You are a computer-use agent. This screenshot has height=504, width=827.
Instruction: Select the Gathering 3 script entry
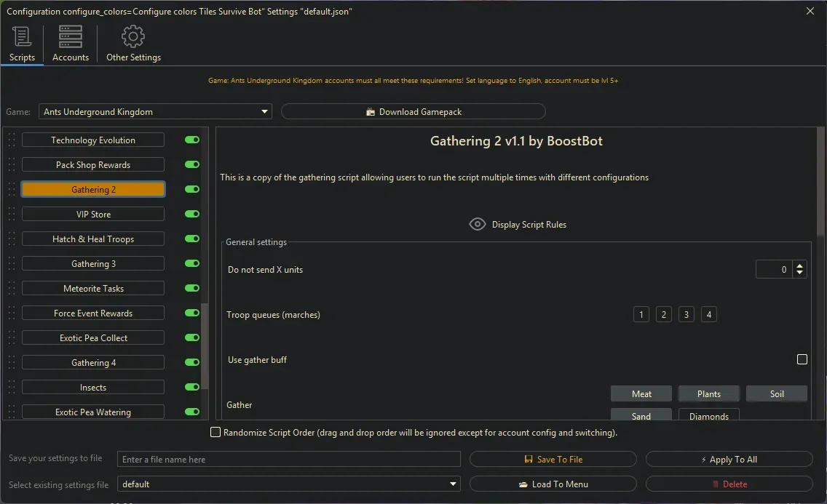[93, 264]
